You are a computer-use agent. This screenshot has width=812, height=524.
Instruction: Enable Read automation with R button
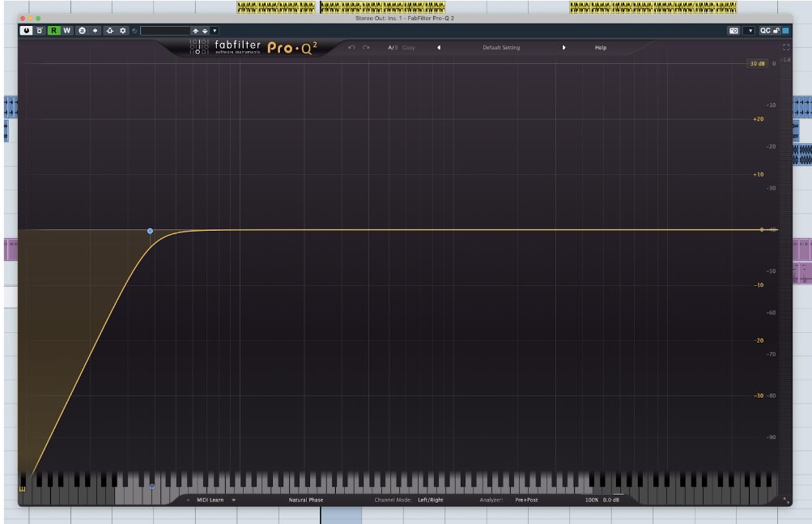click(53, 30)
